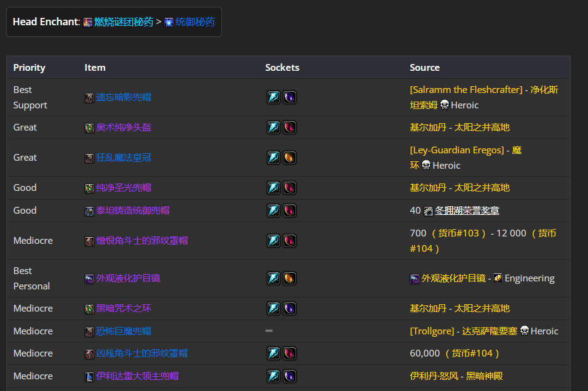Click the icon beside 泰坦铸造统御兜帽

point(89,211)
